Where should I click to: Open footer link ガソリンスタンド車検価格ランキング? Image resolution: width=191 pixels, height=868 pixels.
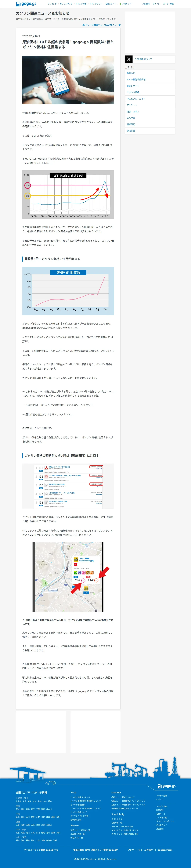[85, 808]
